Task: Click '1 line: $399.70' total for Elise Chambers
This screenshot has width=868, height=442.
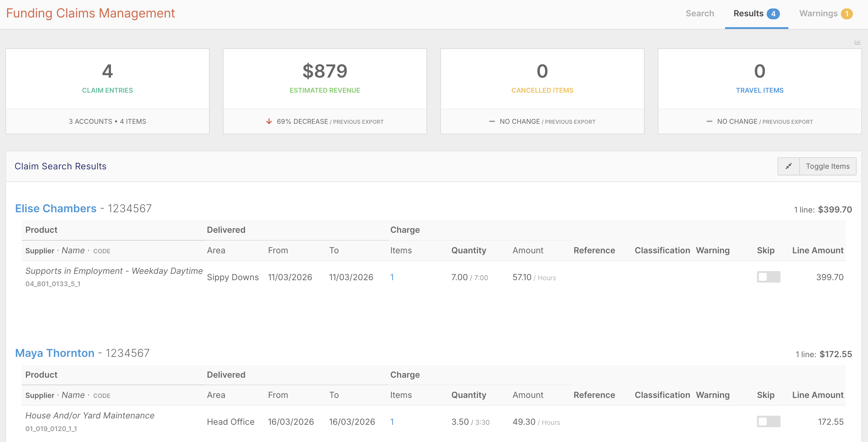Action: point(823,210)
